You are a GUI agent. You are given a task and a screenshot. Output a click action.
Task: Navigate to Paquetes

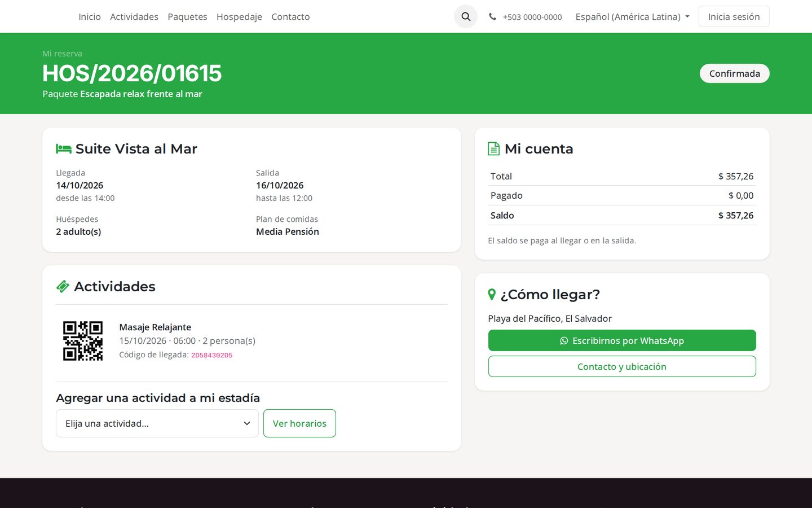coord(187,17)
